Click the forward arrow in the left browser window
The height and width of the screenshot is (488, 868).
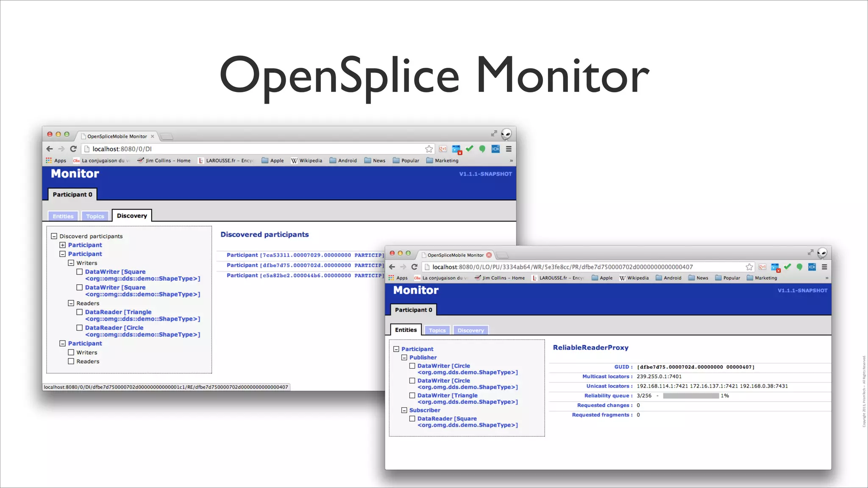pos(61,149)
